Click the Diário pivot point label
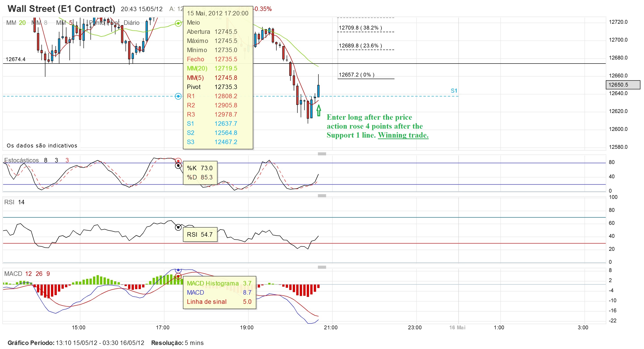The width and height of the screenshot is (644, 349). [131, 23]
